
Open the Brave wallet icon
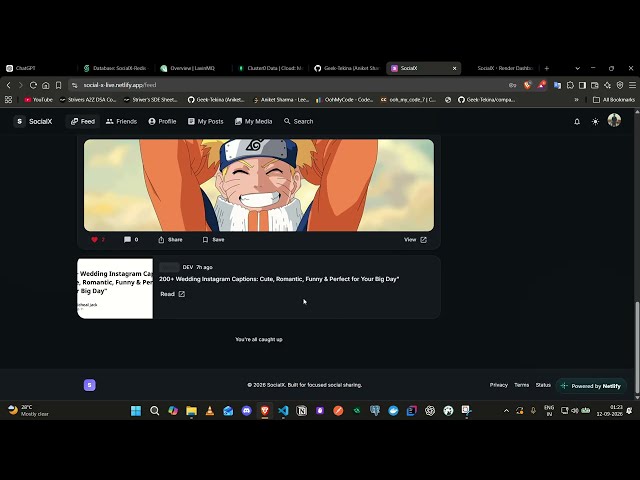click(x=595, y=85)
